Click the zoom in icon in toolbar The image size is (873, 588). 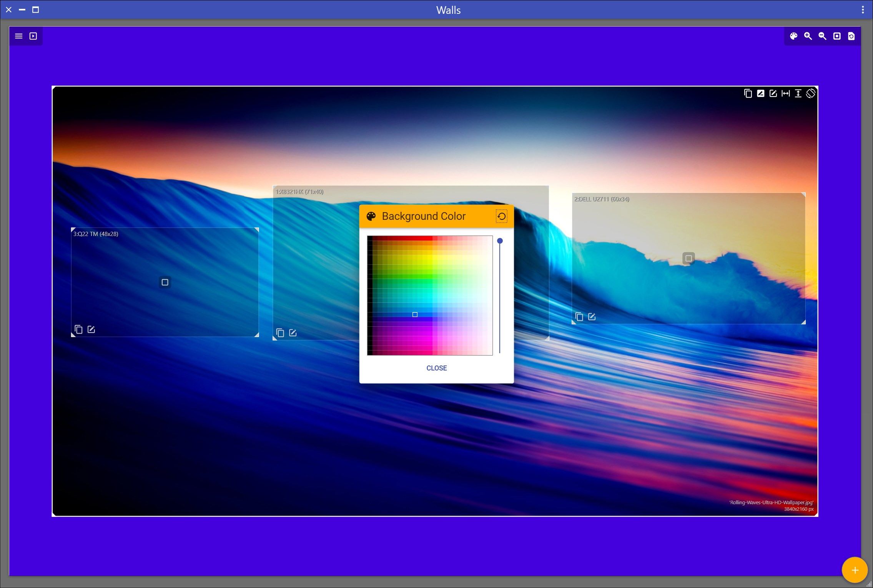pyautogui.click(x=808, y=35)
